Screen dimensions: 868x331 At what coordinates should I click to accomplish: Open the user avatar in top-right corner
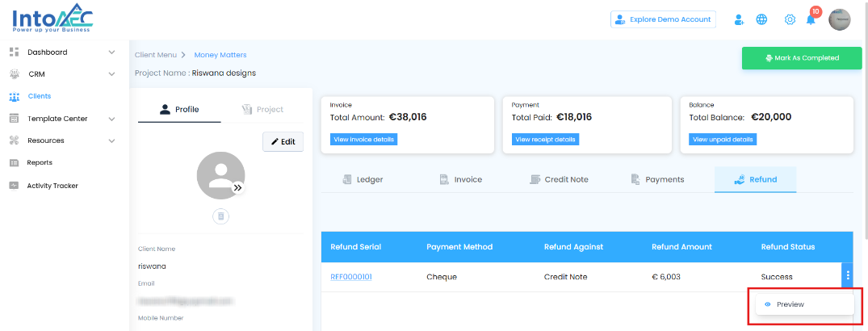click(840, 19)
